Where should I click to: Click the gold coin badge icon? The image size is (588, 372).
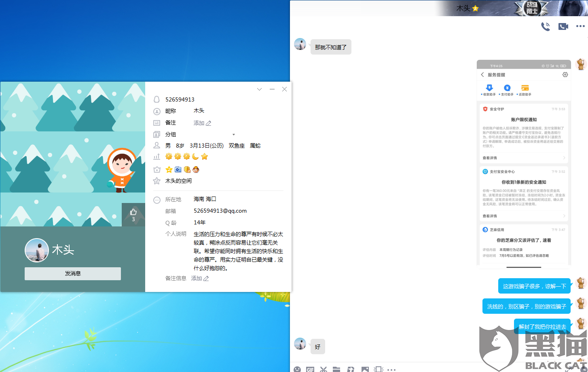187,169
